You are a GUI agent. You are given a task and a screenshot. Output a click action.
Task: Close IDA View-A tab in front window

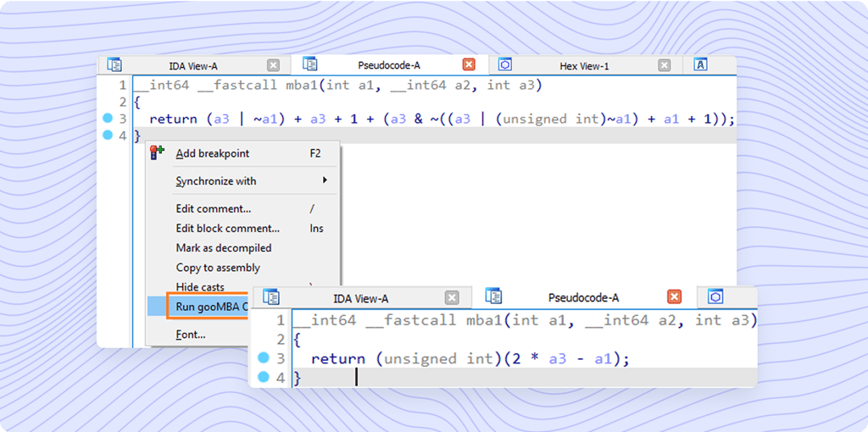pos(453,298)
